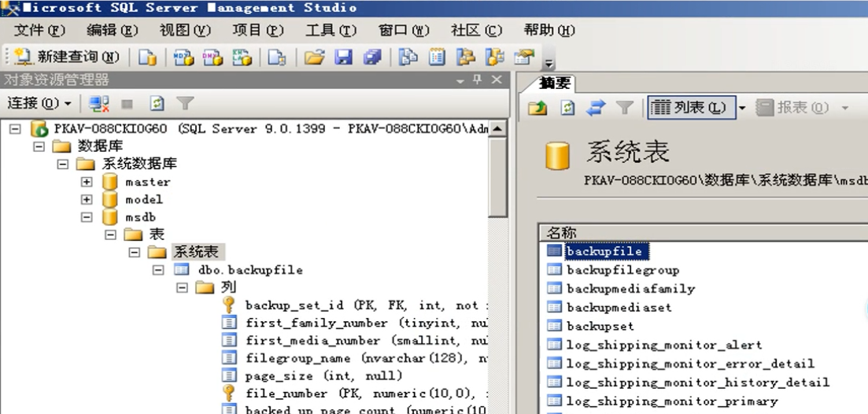Select the filegroup_name column in tree
Viewport: 868px width, 414px height.
pos(366,359)
